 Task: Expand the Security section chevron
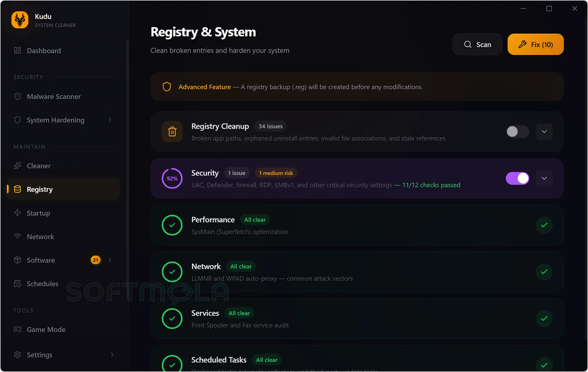point(544,178)
